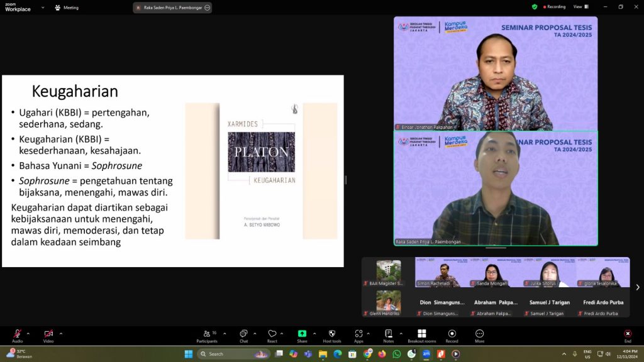Open the React emoji menu
The height and width of the screenshot is (362, 644).
[x=272, y=336]
